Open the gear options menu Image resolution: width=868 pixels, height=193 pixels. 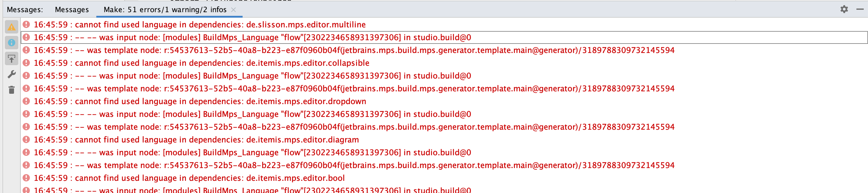click(x=844, y=9)
